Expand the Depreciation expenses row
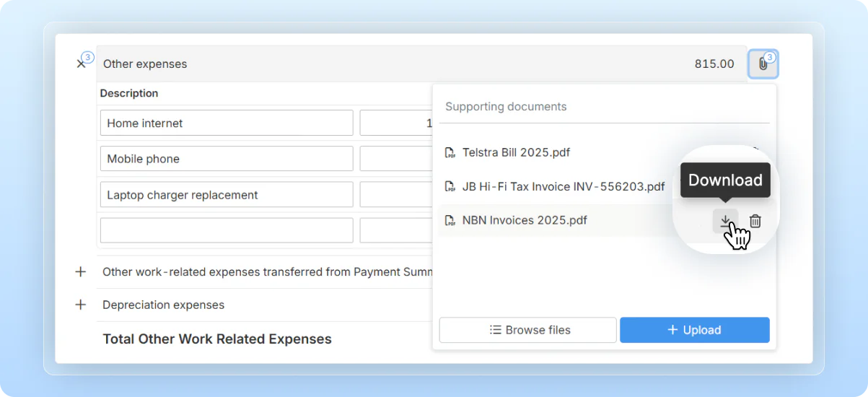This screenshot has width=868, height=397. click(80, 305)
